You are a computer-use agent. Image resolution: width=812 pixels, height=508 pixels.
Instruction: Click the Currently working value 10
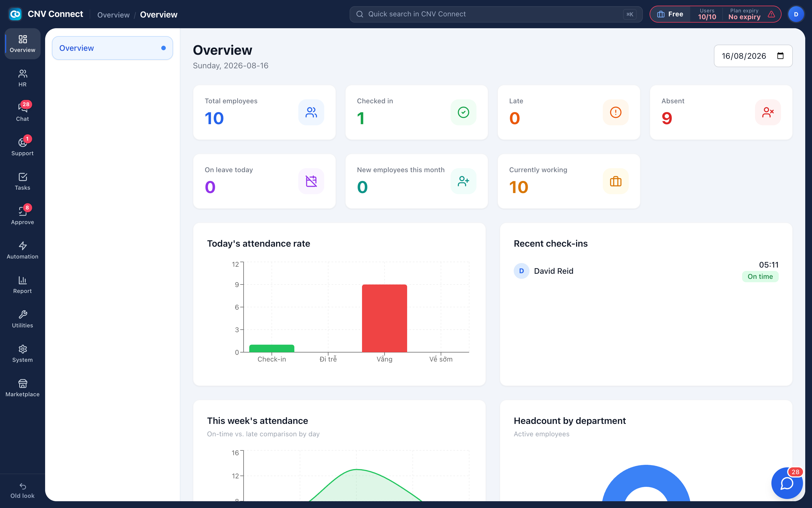[x=519, y=187]
